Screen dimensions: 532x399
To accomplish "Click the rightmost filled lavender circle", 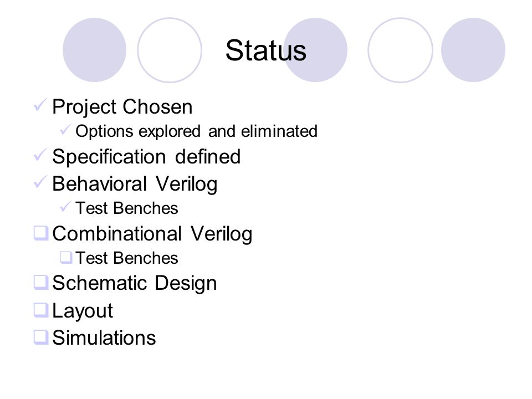I will click(473, 50).
